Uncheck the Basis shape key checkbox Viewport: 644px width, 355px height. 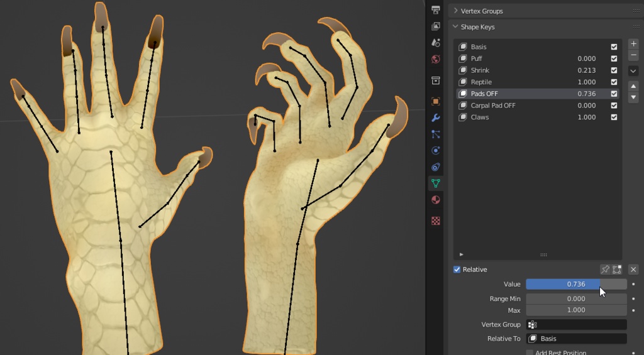614,46
